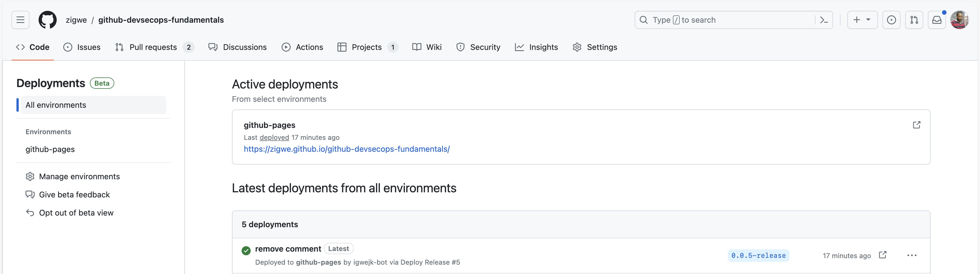Click the Pull requests count badge 2
980x274 pixels.
(189, 47)
